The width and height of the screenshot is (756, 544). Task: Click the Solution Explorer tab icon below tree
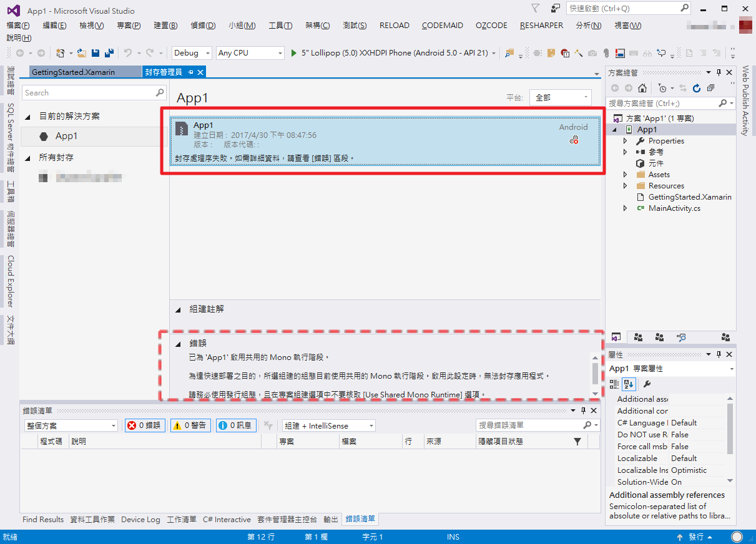[616, 337]
